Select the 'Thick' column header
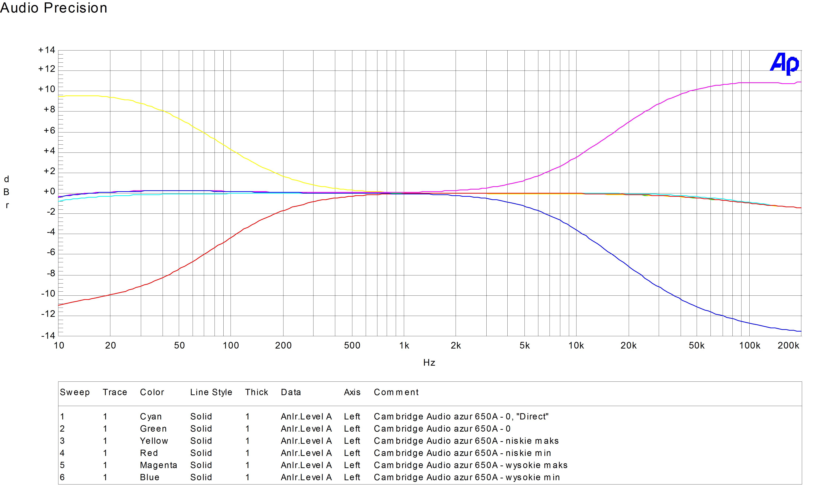The image size is (819, 504). [x=257, y=392]
